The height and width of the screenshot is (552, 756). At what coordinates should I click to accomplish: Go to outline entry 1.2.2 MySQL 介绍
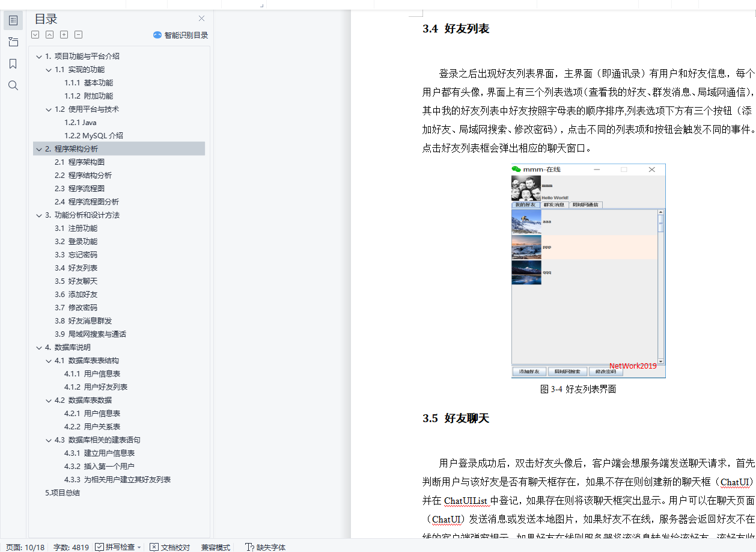click(x=94, y=136)
